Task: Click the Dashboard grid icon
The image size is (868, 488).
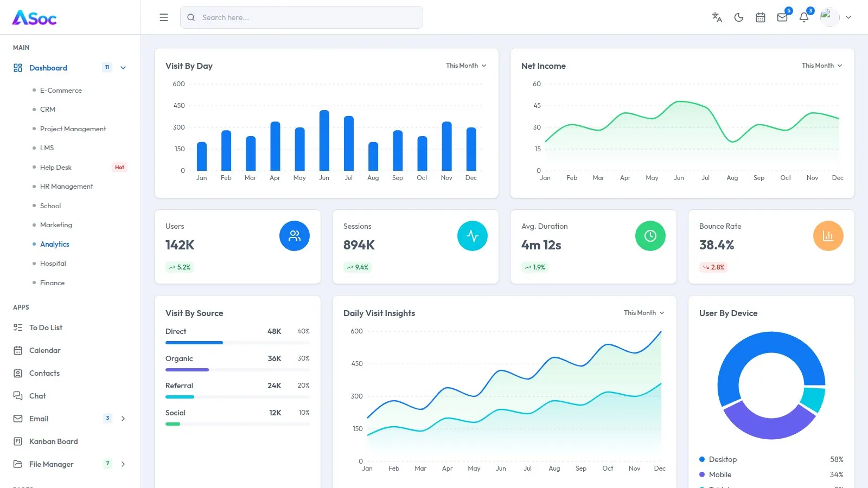Action: click(x=18, y=68)
